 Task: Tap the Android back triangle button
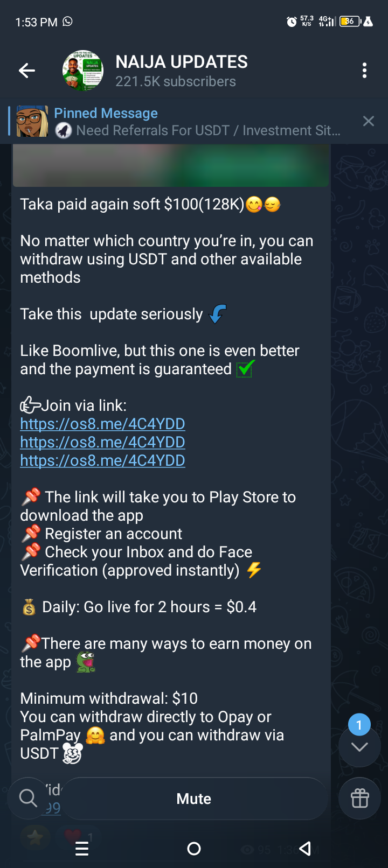(306, 849)
